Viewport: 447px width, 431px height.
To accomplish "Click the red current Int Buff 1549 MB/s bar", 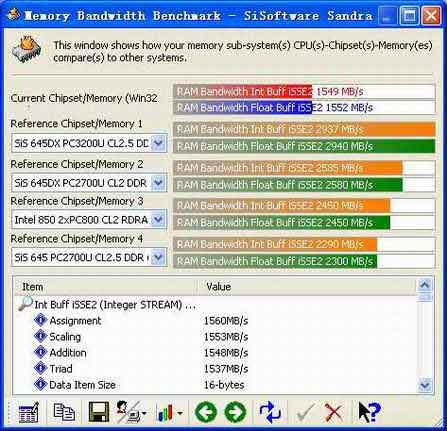I will click(x=243, y=91).
